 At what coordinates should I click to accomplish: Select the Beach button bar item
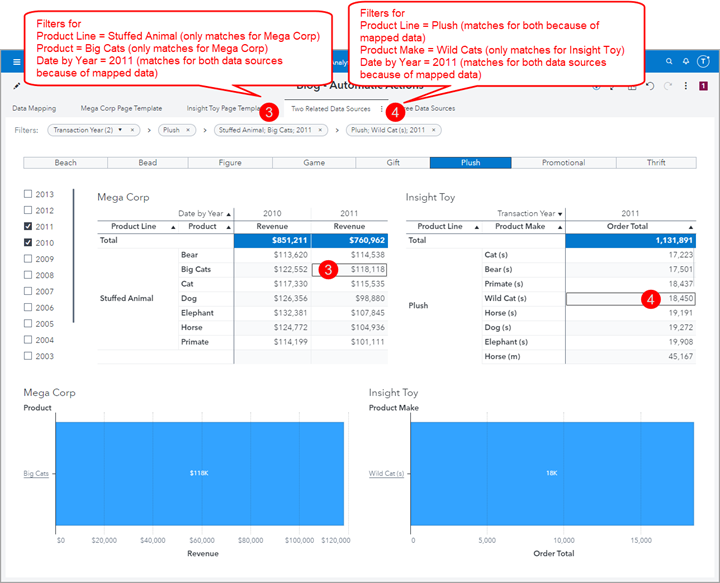[66, 163]
